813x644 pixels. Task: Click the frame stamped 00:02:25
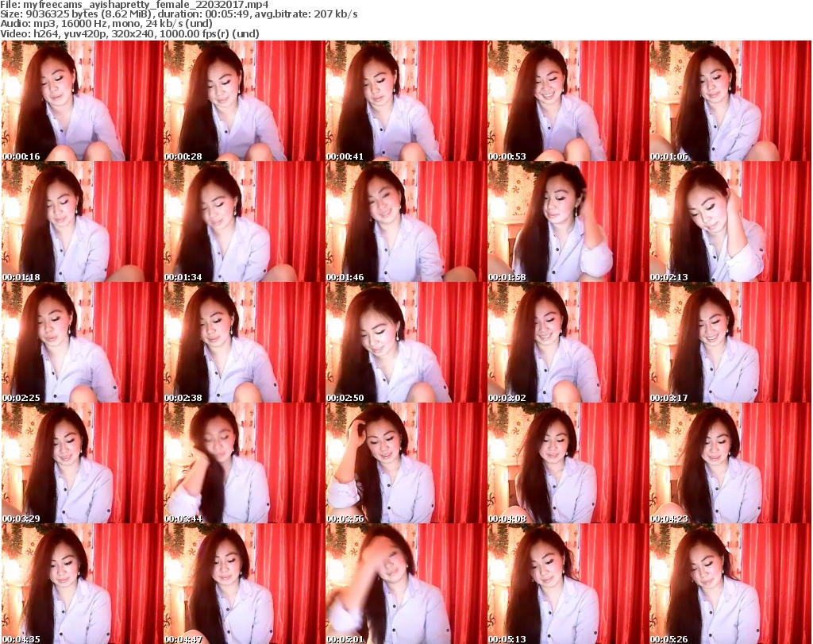point(83,343)
